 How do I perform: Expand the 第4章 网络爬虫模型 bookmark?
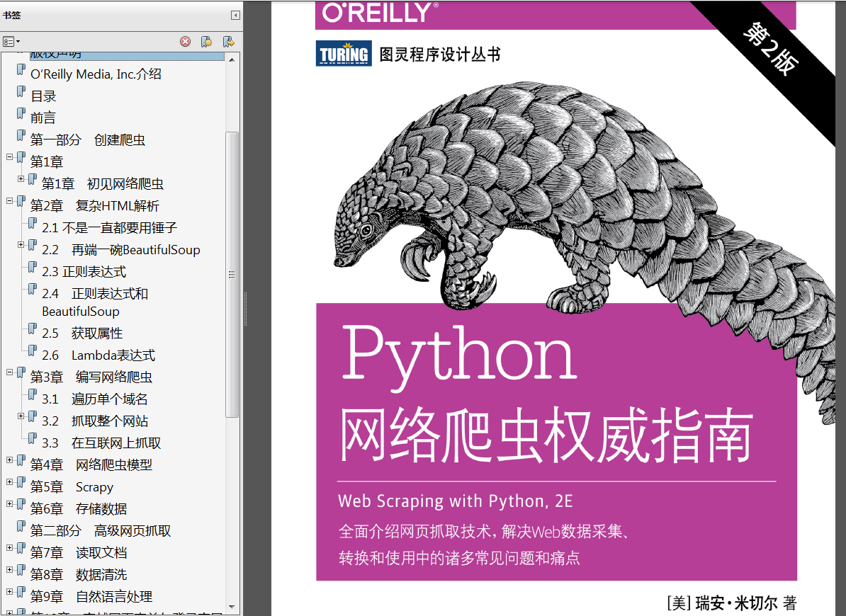point(9,460)
